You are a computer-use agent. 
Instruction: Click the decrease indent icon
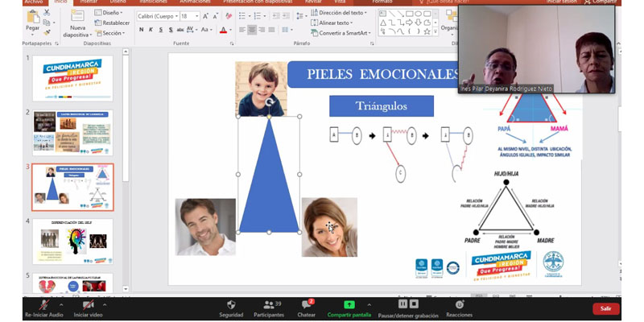click(276, 16)
